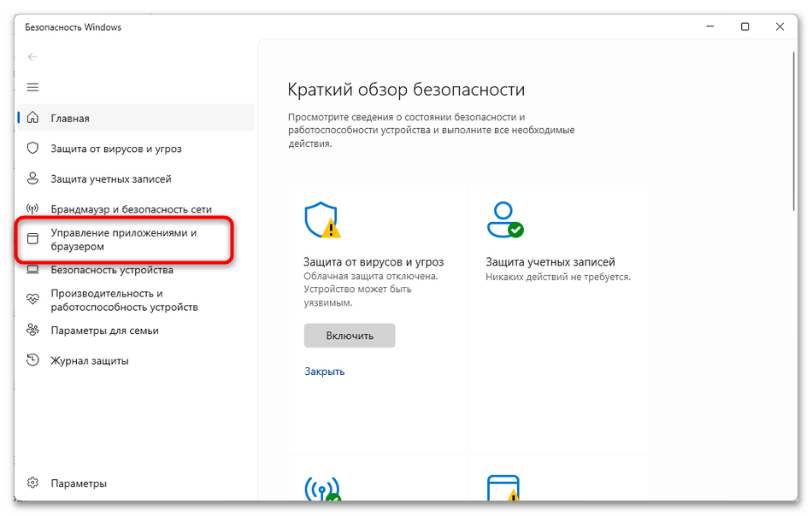Close the Безопасность Windows window

tap(780, 27)
